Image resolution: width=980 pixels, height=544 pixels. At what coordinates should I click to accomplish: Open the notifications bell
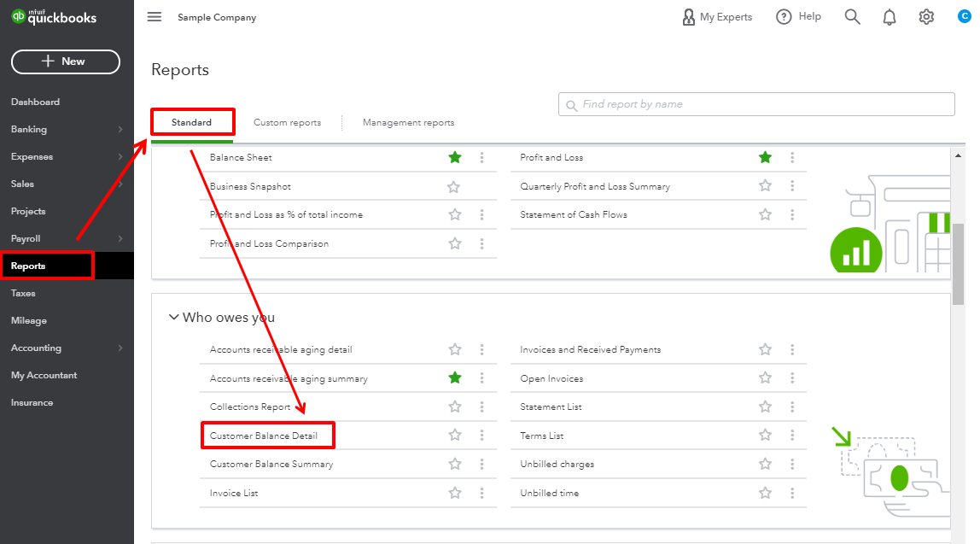pos(890,17)
